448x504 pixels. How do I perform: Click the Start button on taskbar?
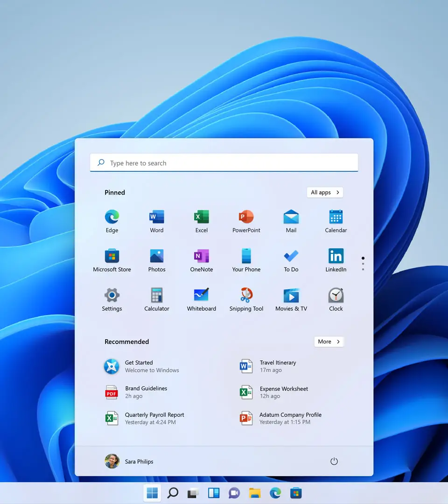click(x=152, y=493)
